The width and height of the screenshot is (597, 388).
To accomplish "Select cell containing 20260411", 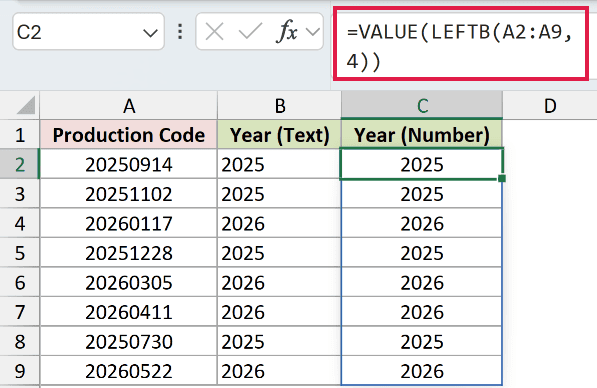I will tap(129, 312).
